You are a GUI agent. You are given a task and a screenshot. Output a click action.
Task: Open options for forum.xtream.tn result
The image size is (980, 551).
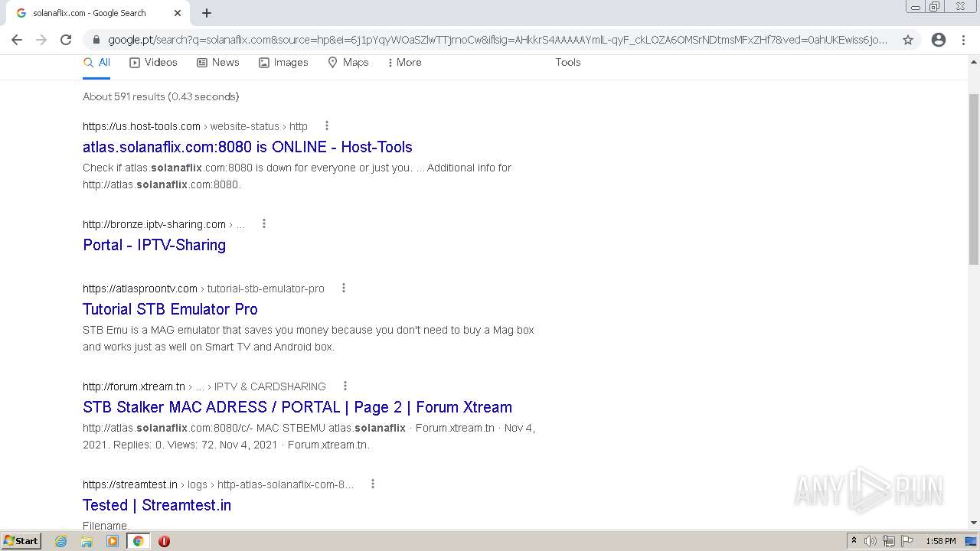345,386
